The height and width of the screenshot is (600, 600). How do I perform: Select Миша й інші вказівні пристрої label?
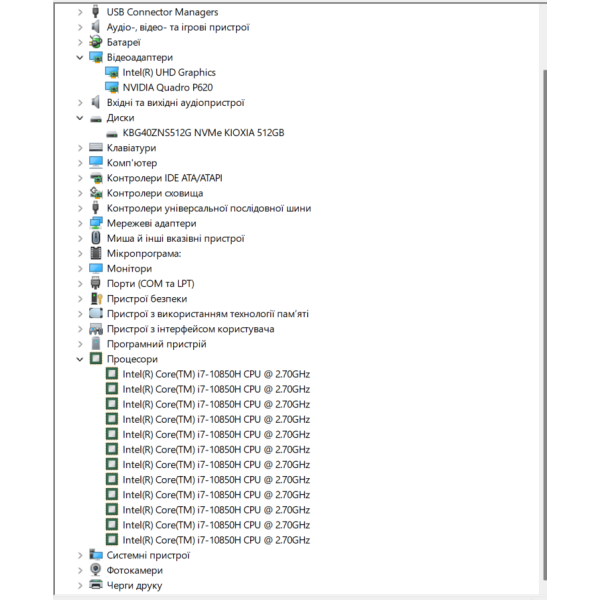coord(176,238)
